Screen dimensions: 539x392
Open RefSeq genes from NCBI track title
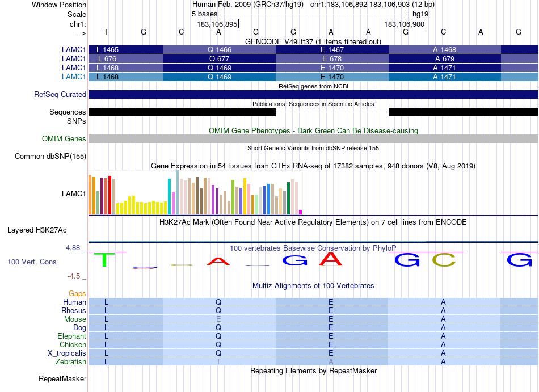point(313,86)
